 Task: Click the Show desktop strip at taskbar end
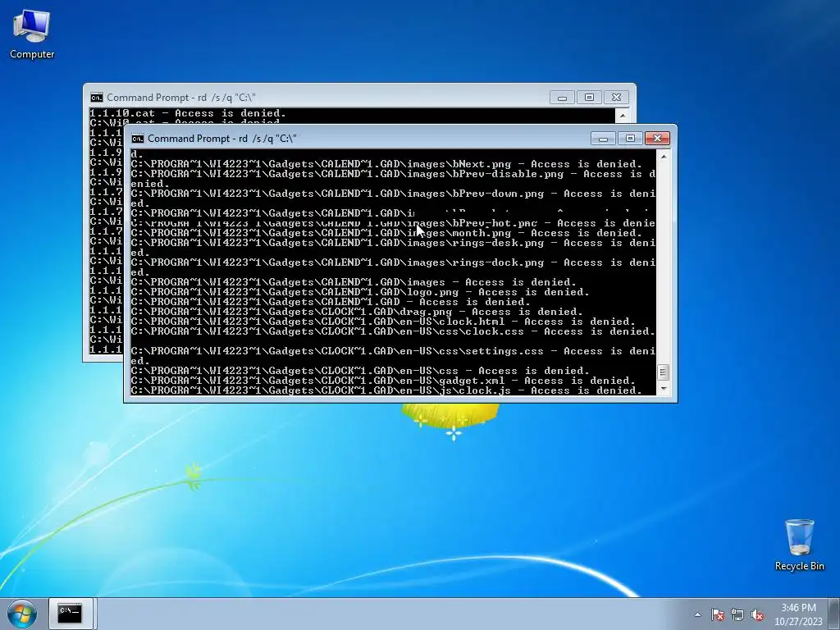coord(834,614)
